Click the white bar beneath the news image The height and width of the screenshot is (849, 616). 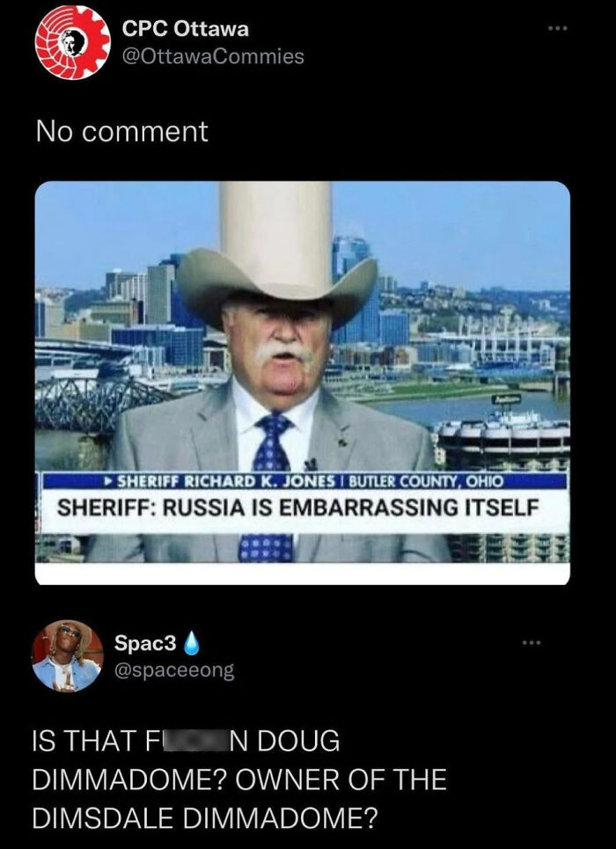(303, 574)
